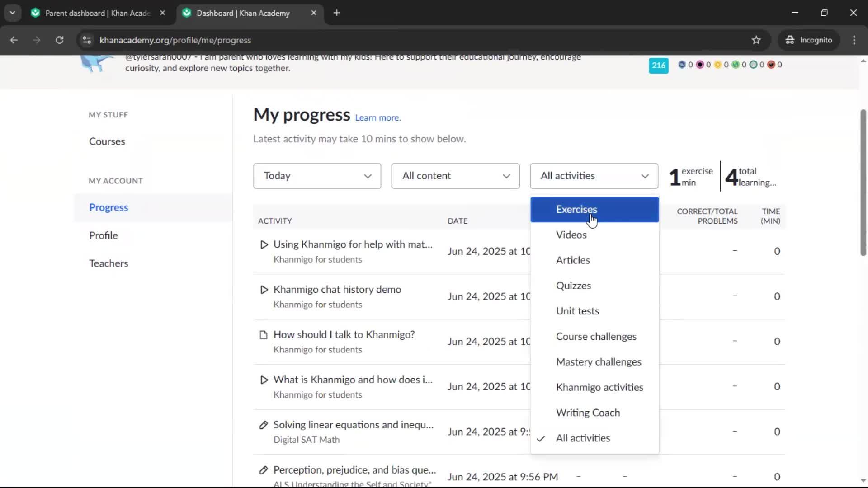The image size is (868, 488).
Task: Click the ACTIVITY column header
Action: coord(275,221)
